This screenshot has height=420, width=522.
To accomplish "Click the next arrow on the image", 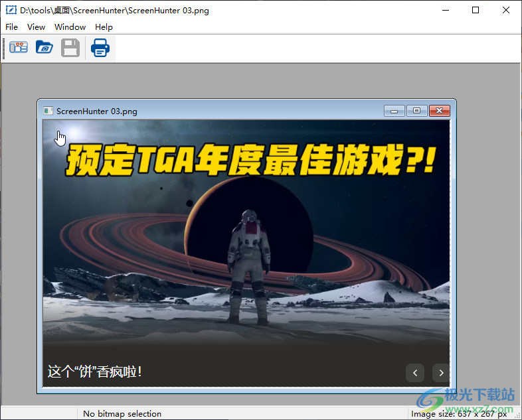I will click(x=441, y=373).
